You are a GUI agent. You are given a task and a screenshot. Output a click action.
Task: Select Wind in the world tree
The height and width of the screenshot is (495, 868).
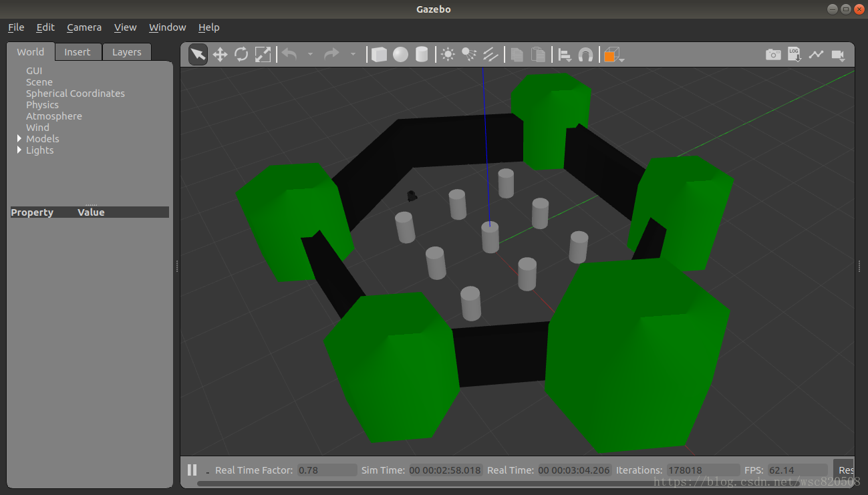tap(37, 128)
